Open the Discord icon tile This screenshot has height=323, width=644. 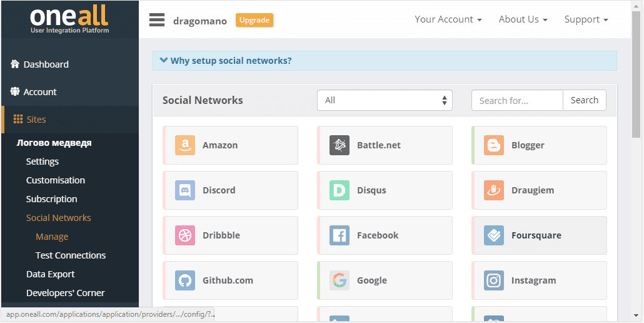(x=185, y=190)
